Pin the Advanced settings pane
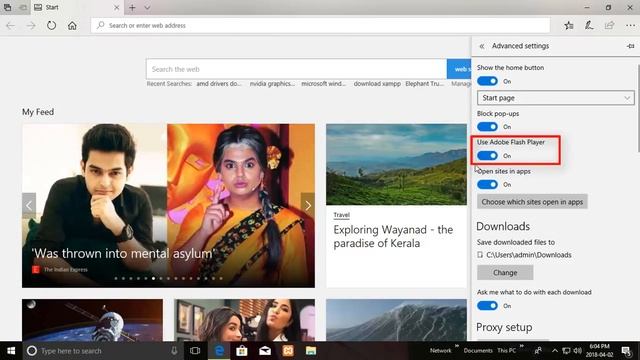The height and width of the screenshot is (360, 640). click(630, 46)
